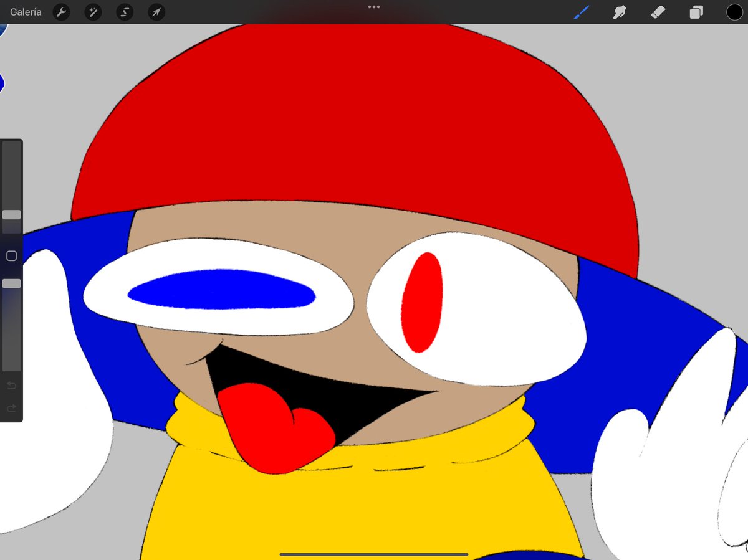Activate the Transform arrow tool
The width and height of the screenshot is (748, 560).
coord(156,12)
